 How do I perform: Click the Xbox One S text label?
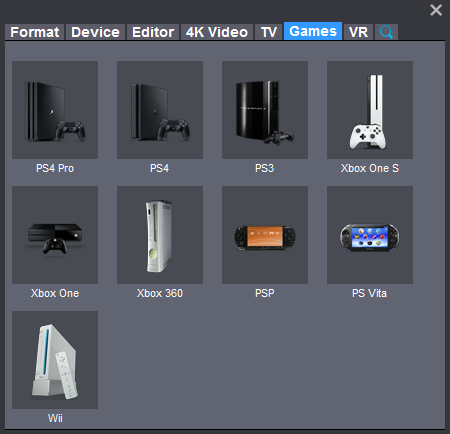click(370, 168)
